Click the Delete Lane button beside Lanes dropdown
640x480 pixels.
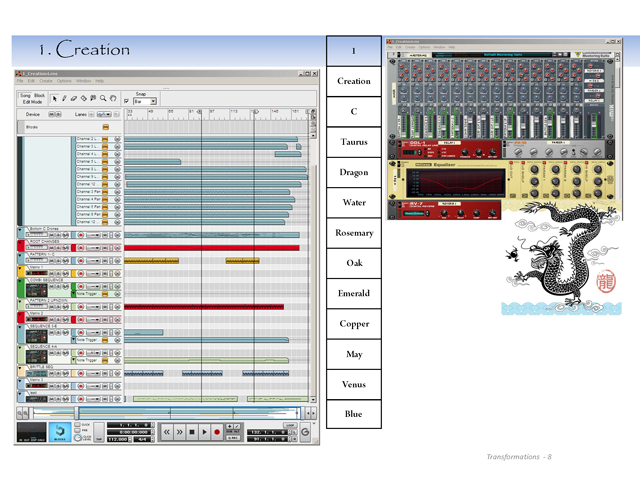(117, 114)
